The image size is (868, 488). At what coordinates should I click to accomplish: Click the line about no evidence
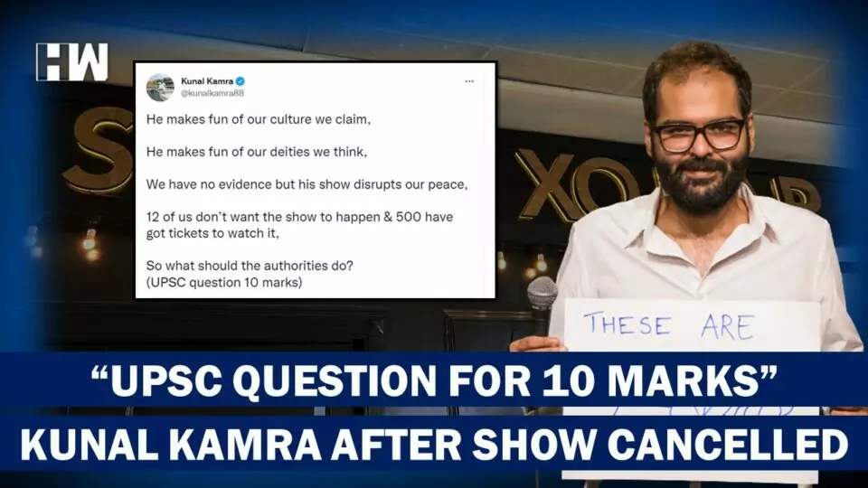(x=307, y=184)
